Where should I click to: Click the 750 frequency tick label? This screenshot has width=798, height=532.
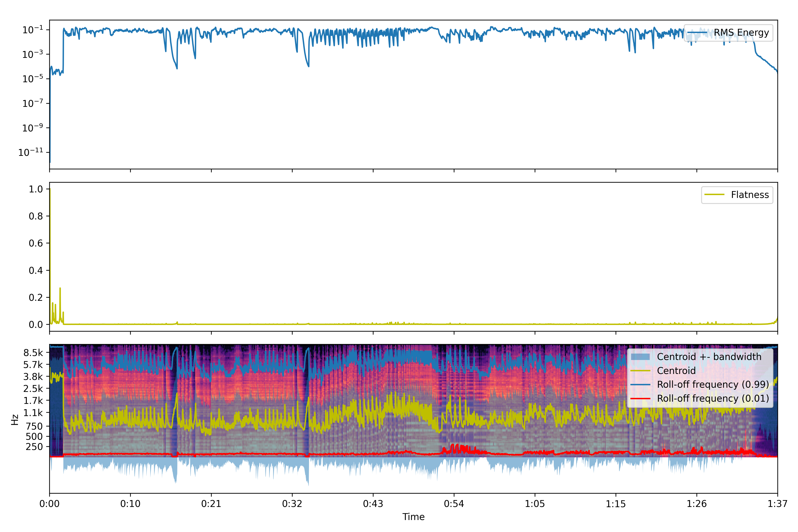35,426
